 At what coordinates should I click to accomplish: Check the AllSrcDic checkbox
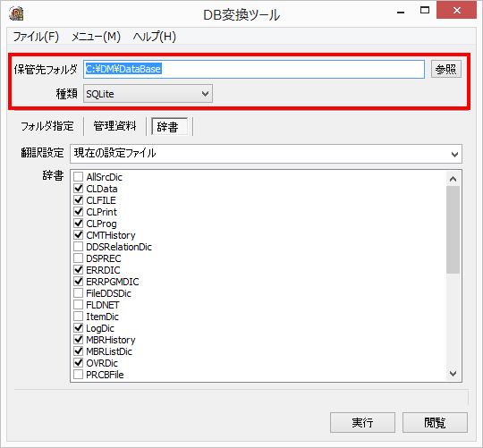(x=78, y=177)
